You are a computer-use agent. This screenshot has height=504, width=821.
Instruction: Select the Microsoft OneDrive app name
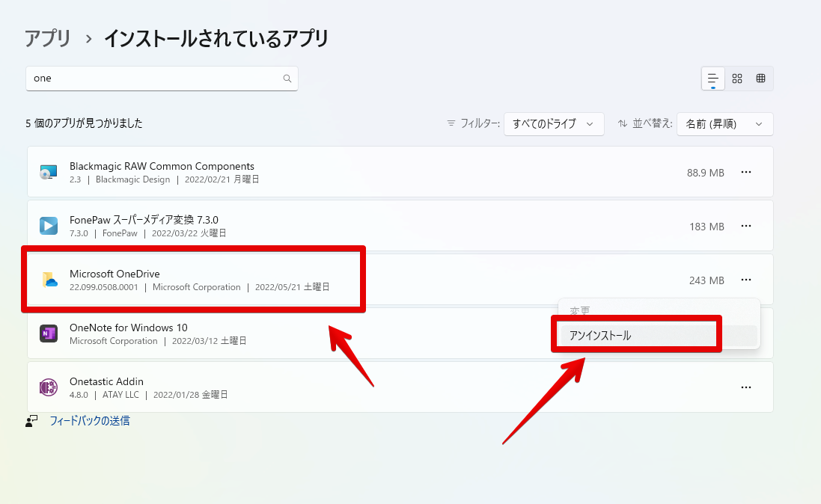pyautogui.click(x=115, y=274)
